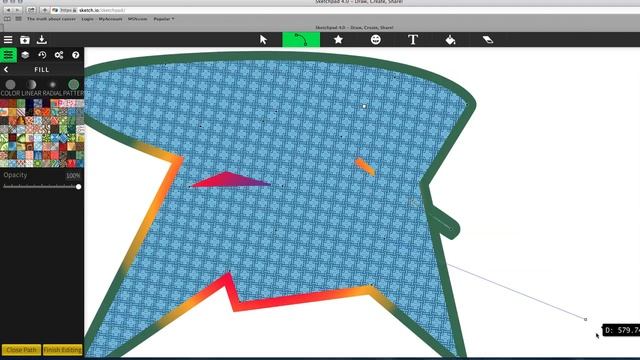Open the green tool properties panel tab
The height and width of the screenshot is (360, 640).
(8, 55)
